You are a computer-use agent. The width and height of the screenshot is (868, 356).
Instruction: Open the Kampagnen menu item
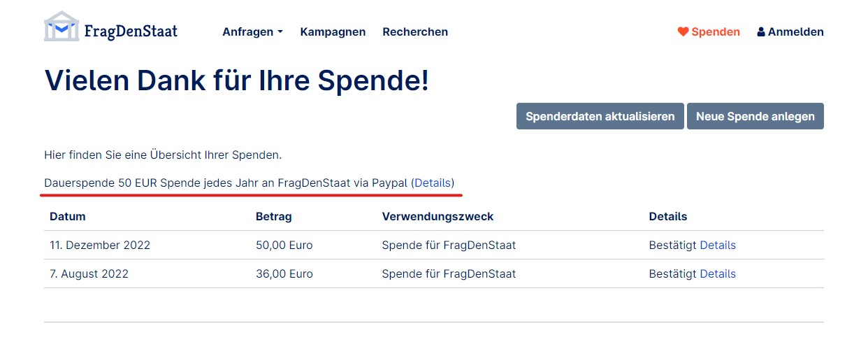tap(333, 32)
